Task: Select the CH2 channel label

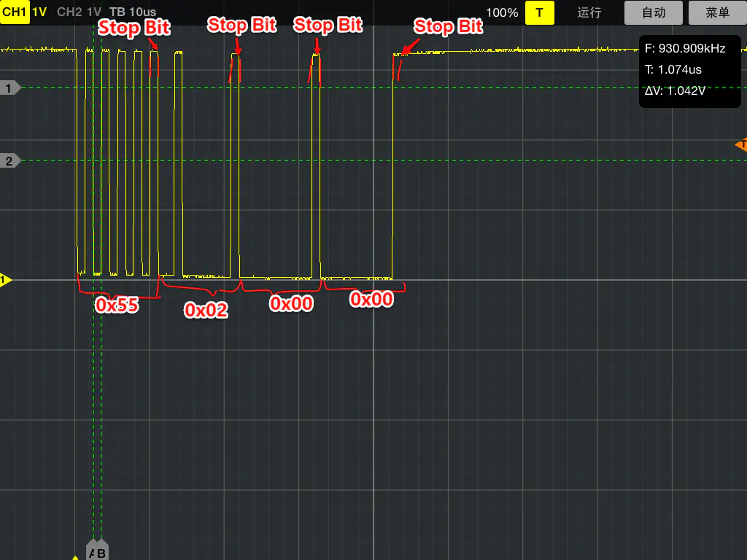Action: coord(69,12)
